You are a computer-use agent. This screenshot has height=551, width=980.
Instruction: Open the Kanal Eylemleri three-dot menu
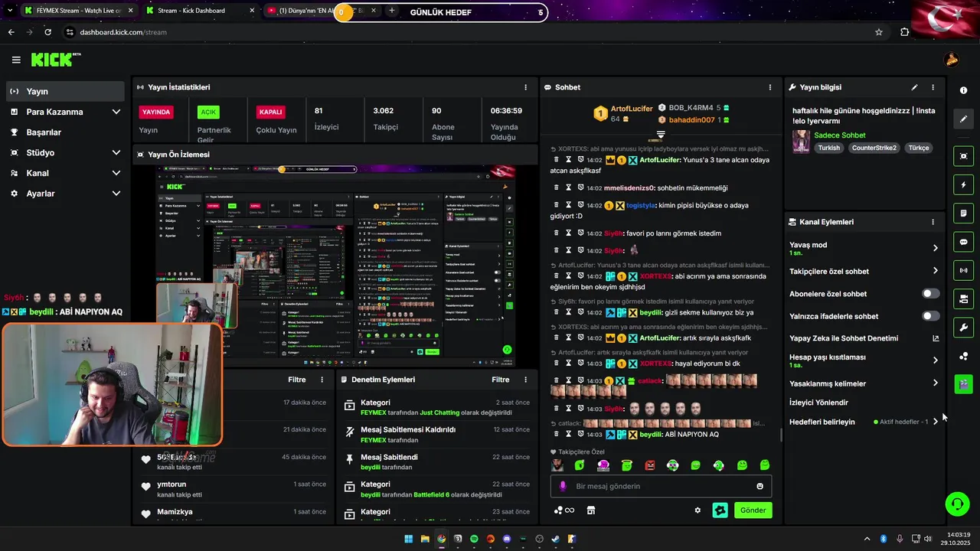click(x=933, y=222)
